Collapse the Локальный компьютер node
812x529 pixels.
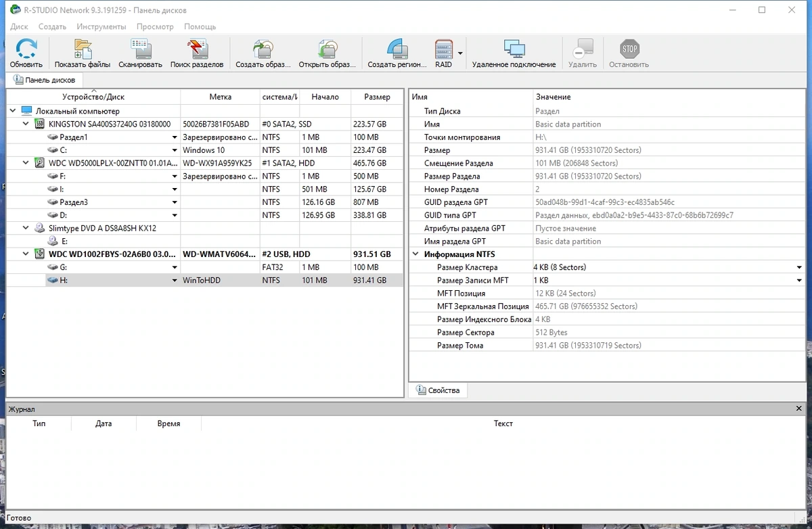coord(13,111)
